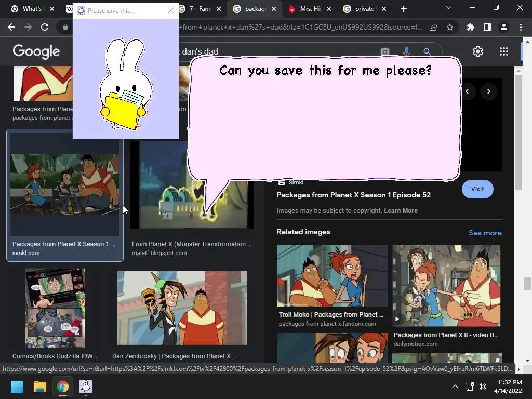Click the lock icon in address bar

[x=65, y=27]
